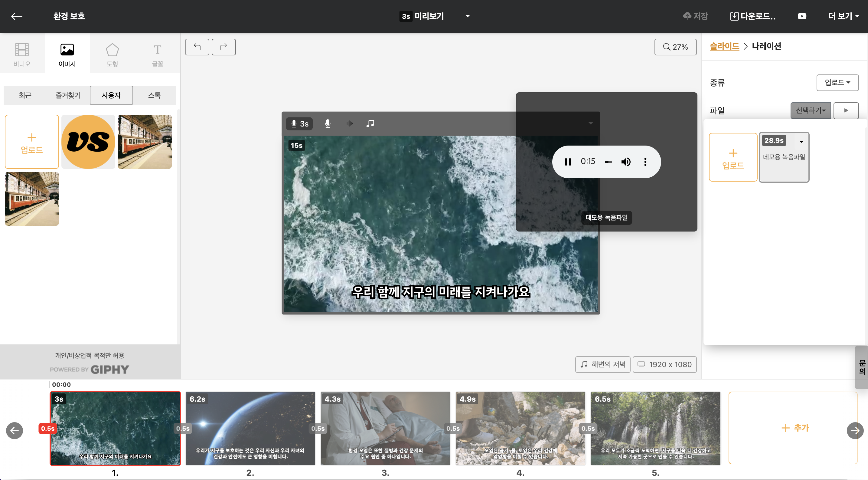This screenshot has width=868, height=480.
Task: Mute the audio player volume
Action: click(x=626, y=162)
